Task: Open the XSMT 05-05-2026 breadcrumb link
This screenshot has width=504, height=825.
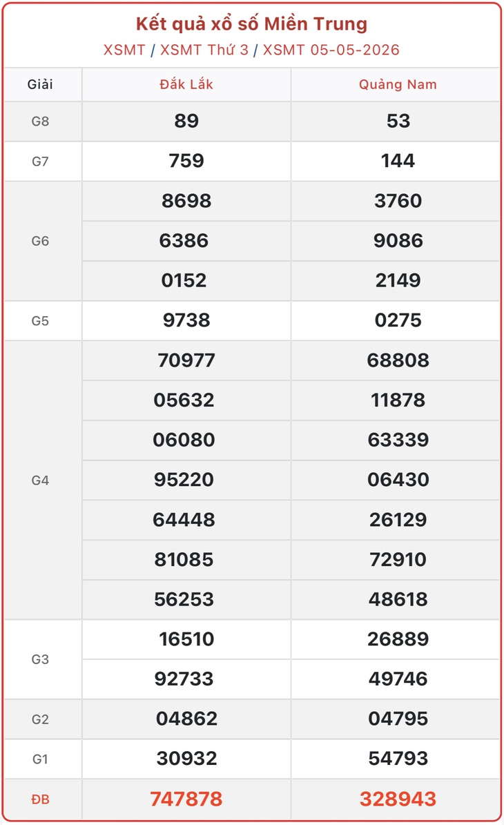Action: [x=331, y=50]
